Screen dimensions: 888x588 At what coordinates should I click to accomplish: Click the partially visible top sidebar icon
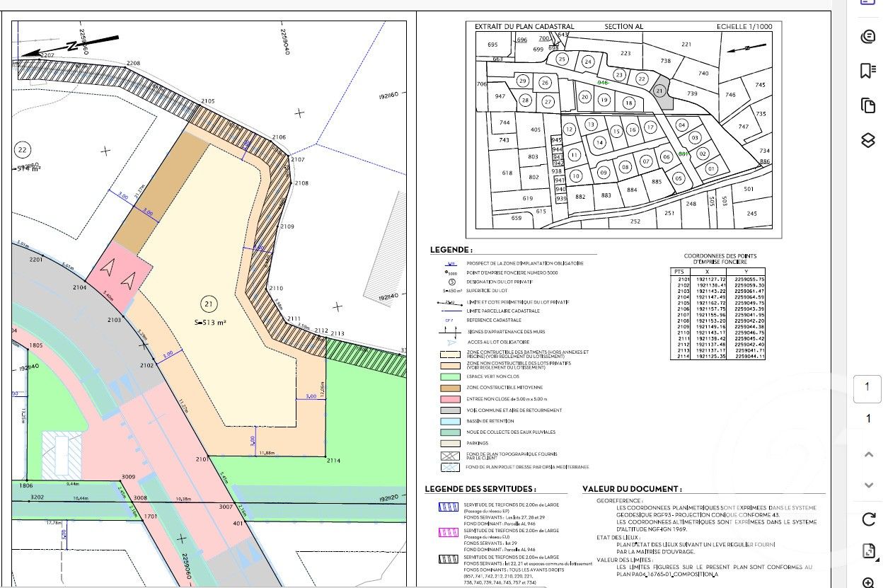[868, 3]
